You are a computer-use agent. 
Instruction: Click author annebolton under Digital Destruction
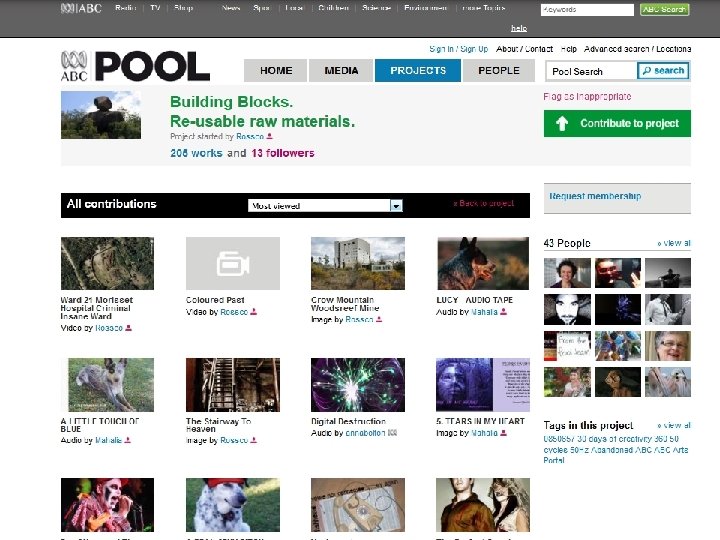coord(365,433)
